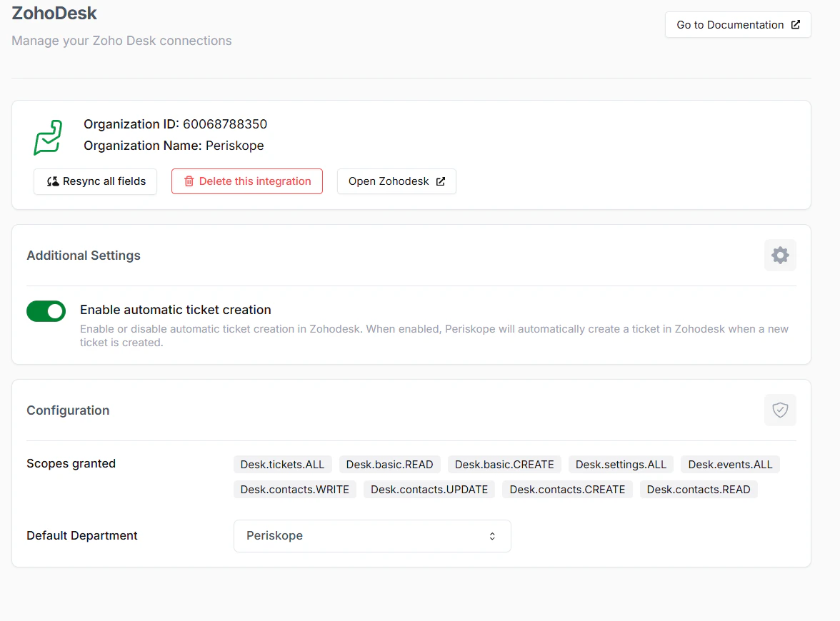Screen dimensions: 840x621
Task: Click the Scopes granted label
Action: pyautogui.click(x=71, y=464)
